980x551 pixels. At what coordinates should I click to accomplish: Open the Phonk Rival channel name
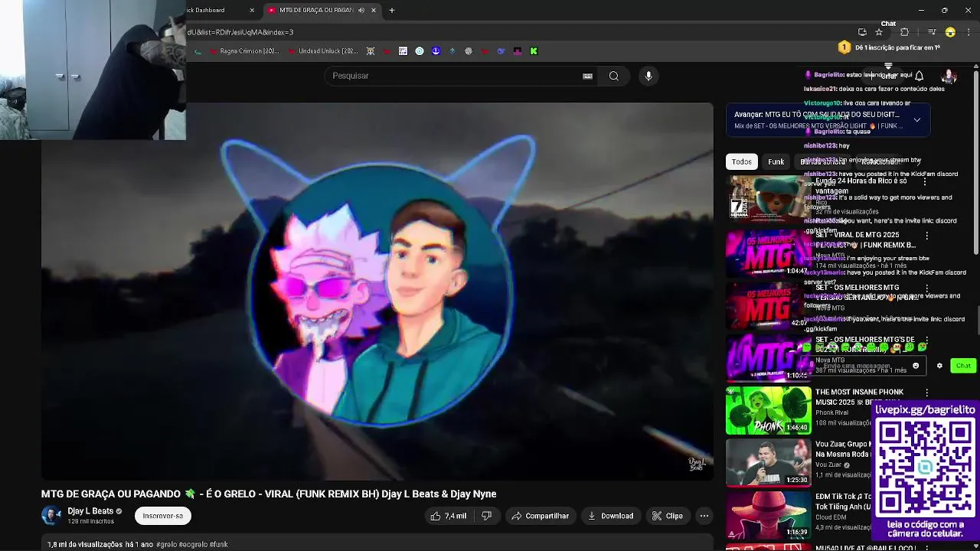coord(832,412)
